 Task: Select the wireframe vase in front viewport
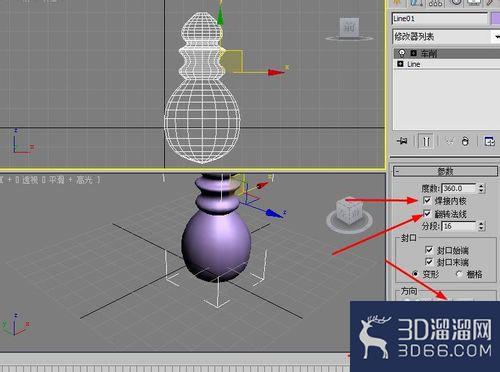(202, 88)
